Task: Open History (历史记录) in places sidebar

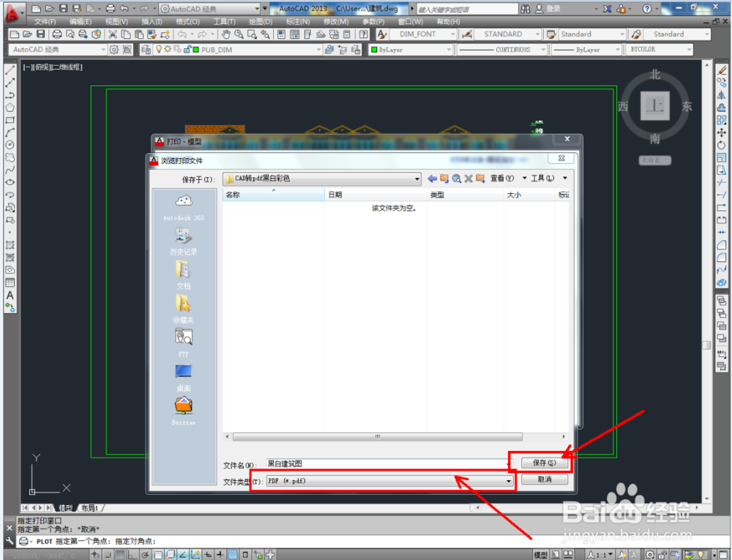Action: (x=184, y=242)
